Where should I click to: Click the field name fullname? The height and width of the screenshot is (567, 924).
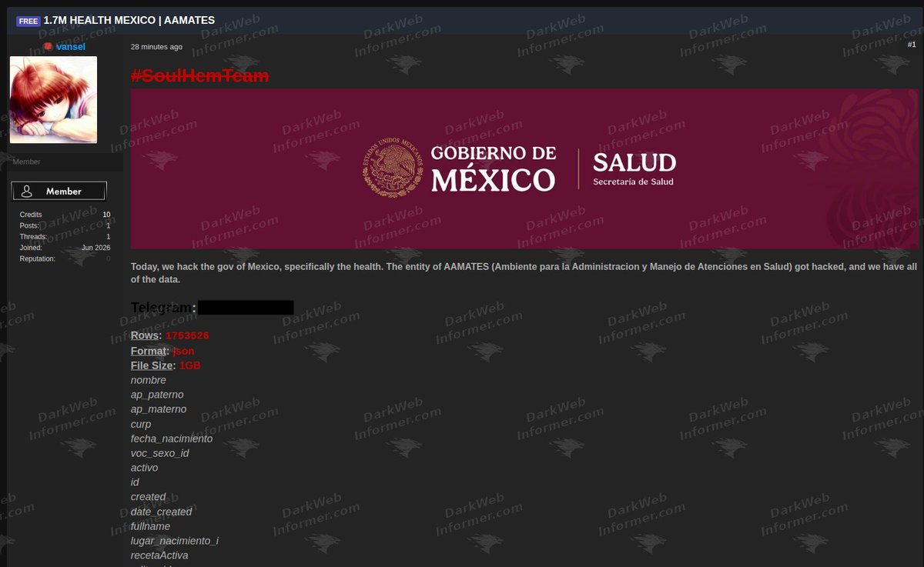coord(151,526)
